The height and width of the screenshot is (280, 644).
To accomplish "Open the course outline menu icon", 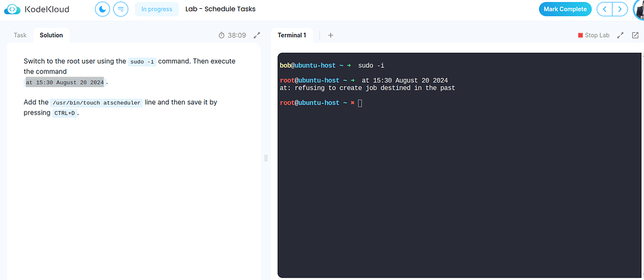I will [x=120, y=9].
